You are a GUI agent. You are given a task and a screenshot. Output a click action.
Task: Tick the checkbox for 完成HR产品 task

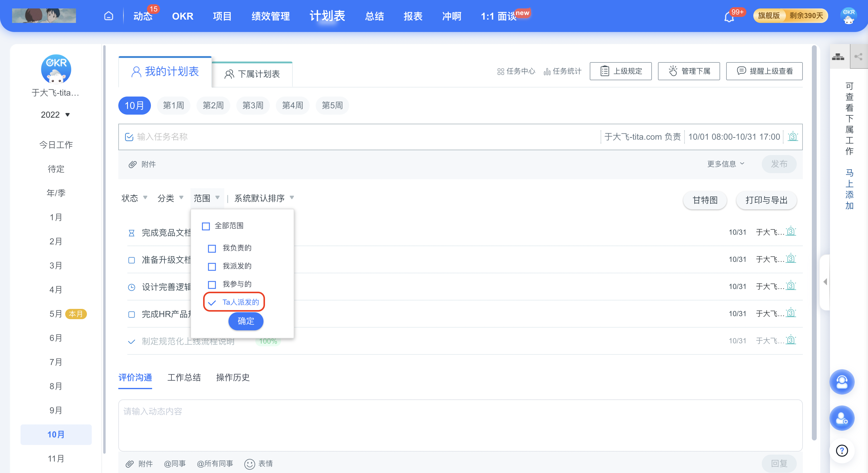[x=131, y=314]
